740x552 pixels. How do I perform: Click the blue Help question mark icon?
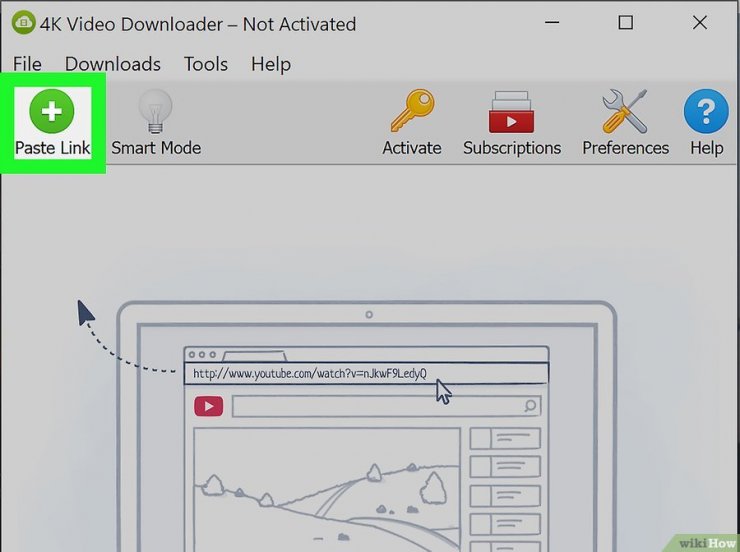706,111
